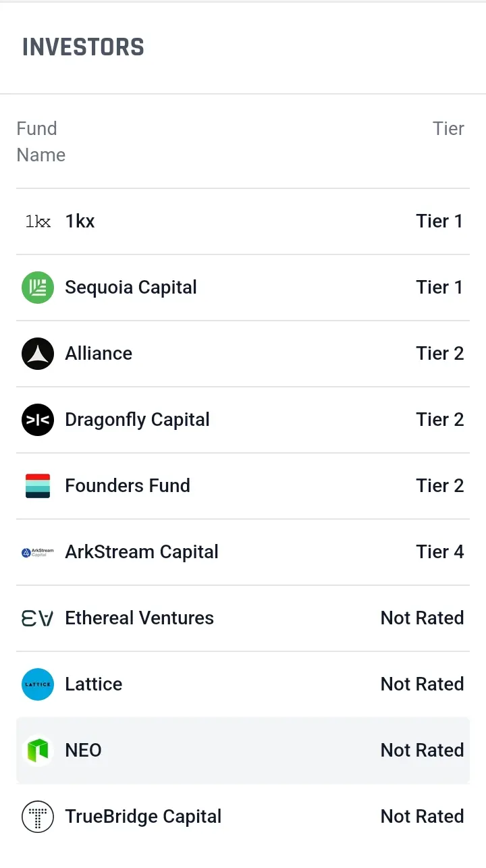Select the highlighted NEO row
The width and height of the screenshot is (486, 868).
[243, 751]
